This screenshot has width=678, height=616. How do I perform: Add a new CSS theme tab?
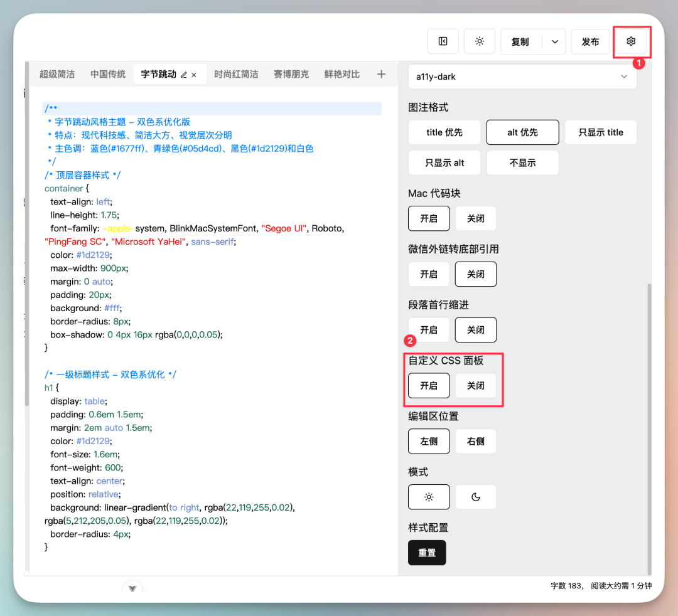pyautogui.click(x=381, y=74)
